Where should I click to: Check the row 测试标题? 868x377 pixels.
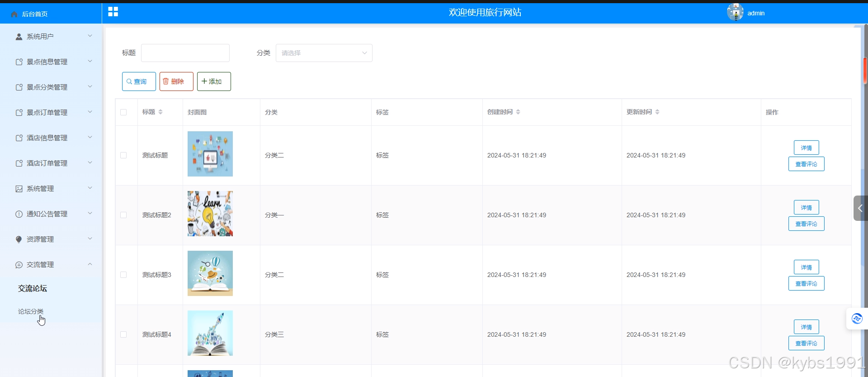pyautogui.click(x=123, y=155)
